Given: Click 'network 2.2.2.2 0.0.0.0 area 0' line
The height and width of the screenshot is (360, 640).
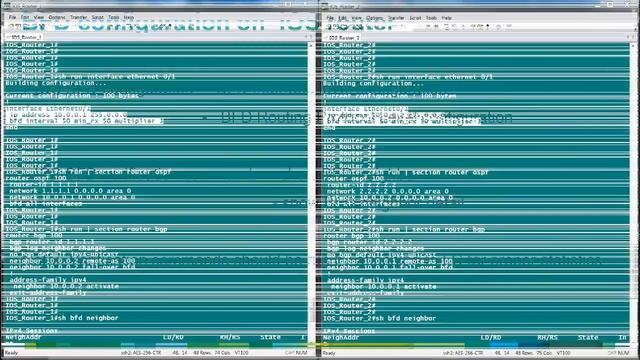Looking at the screenshot, I should coord(388,191).
